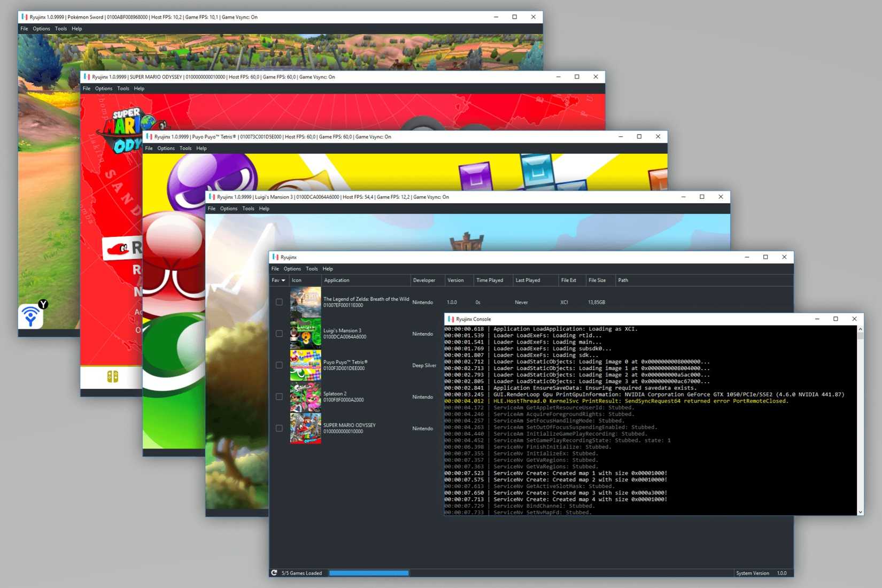Image resolution: width=882 pixels, height=588 pixels.
Task: Check the favorite box for Luigi's Mansion 3
Action: 278,333
